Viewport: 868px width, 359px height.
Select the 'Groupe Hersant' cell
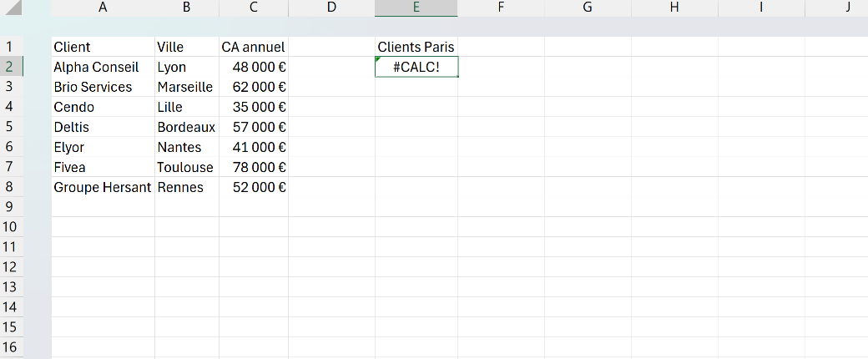pyautogui.click(x=103, y=187)
